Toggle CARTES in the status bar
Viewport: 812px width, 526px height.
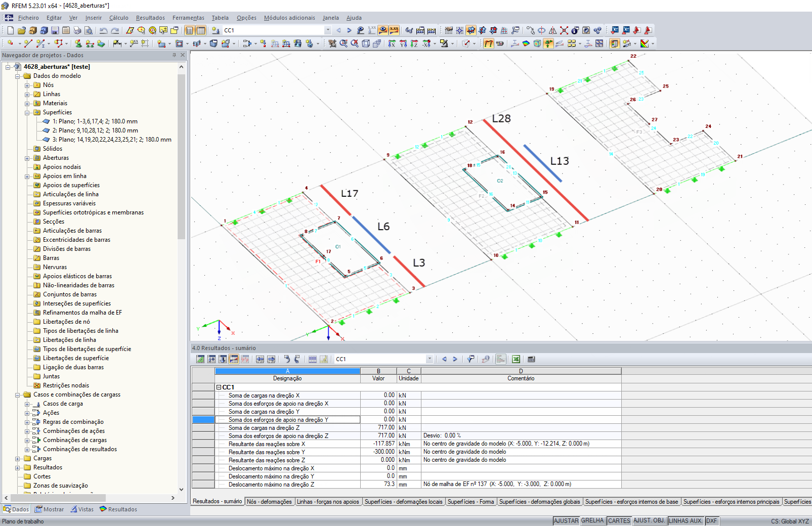point(619,521)
